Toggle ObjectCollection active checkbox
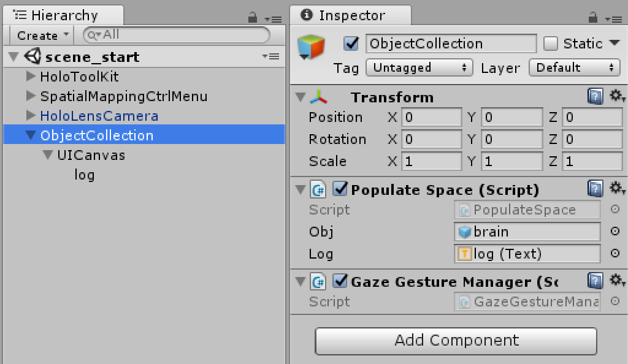 [x=351, y=44]
